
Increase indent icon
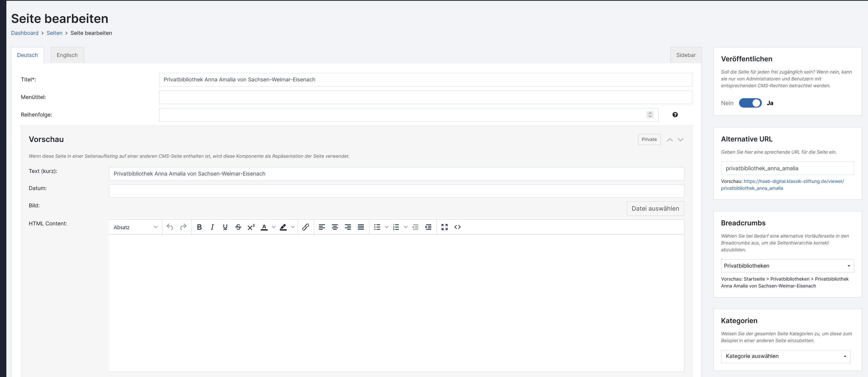428,227
